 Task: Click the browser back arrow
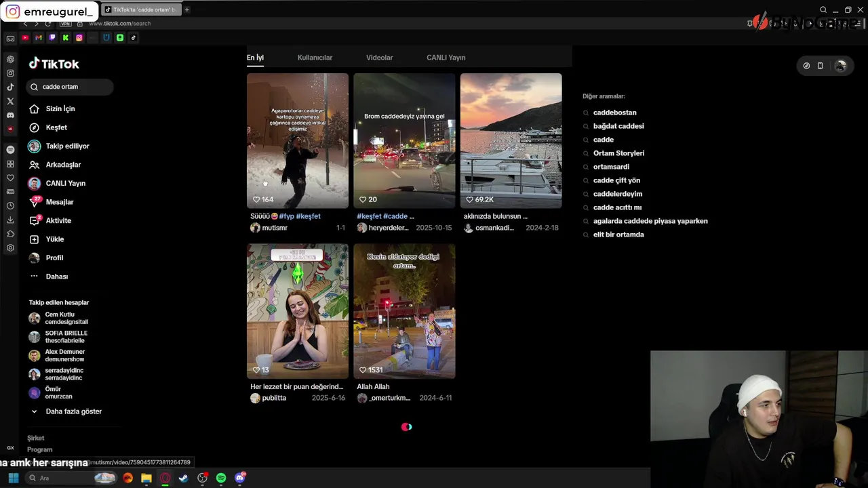tap(26, 24)
